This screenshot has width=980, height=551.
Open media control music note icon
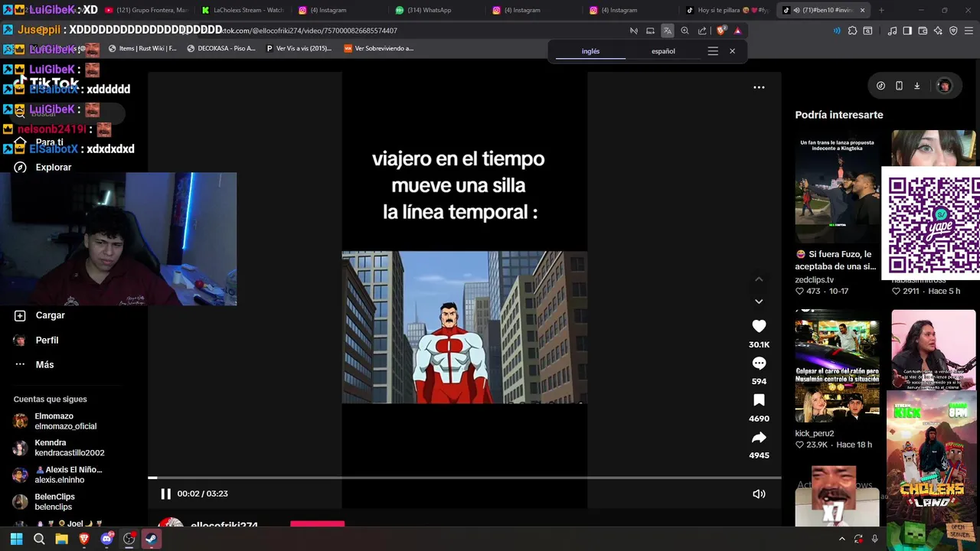(892, 31)
